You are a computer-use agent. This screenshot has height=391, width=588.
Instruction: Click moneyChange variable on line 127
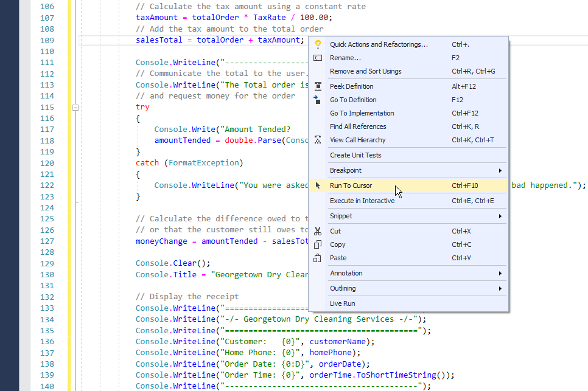pos(161,241)
